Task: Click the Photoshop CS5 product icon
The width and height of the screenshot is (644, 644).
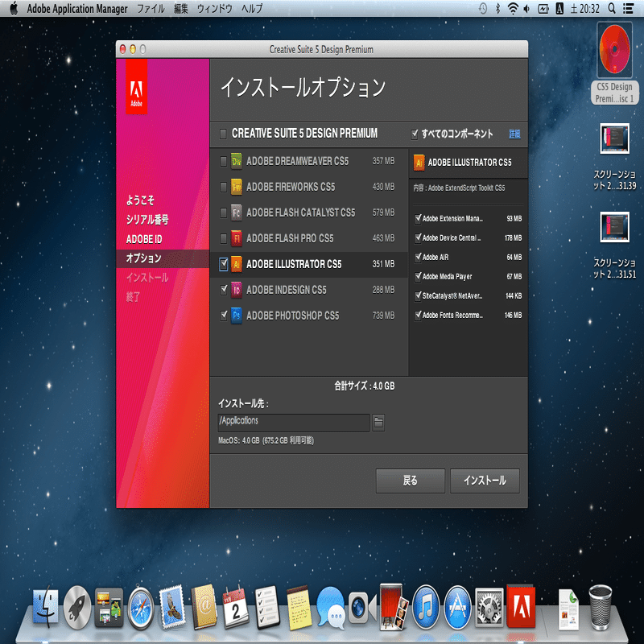Action: pos(236,316)
